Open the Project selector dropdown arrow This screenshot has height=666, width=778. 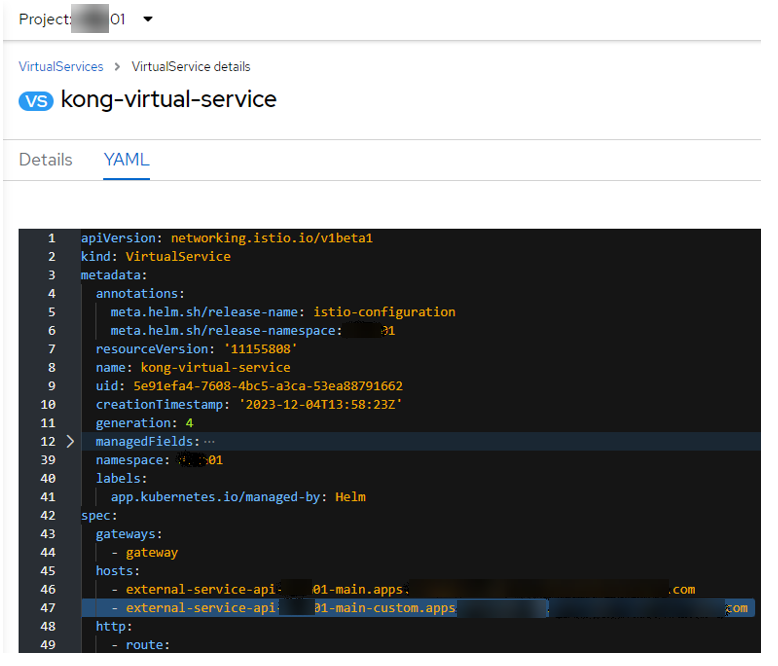point(148,19)
